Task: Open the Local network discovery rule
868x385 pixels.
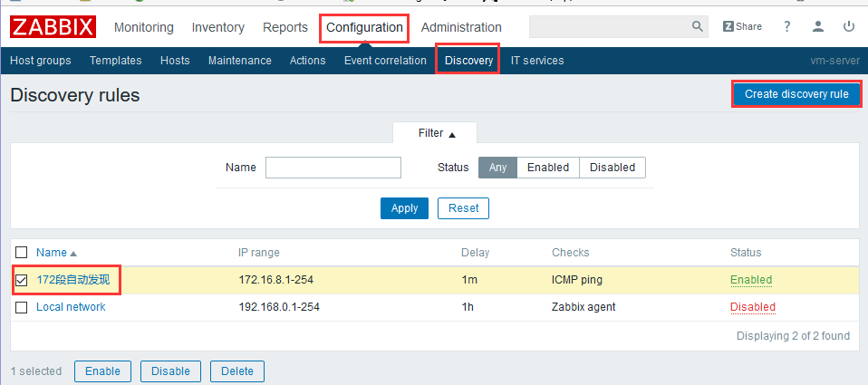Action: [71, 307]
